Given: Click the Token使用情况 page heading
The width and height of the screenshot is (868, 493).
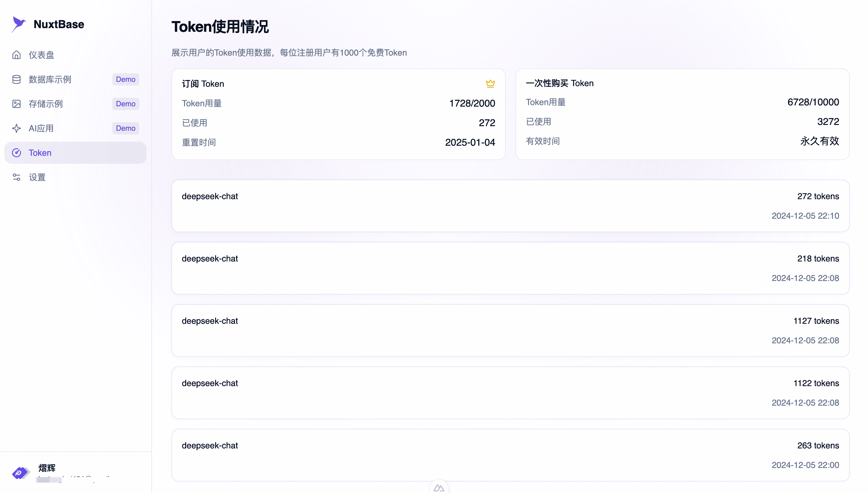Looking at the screenshot, I should click(220, 27).
